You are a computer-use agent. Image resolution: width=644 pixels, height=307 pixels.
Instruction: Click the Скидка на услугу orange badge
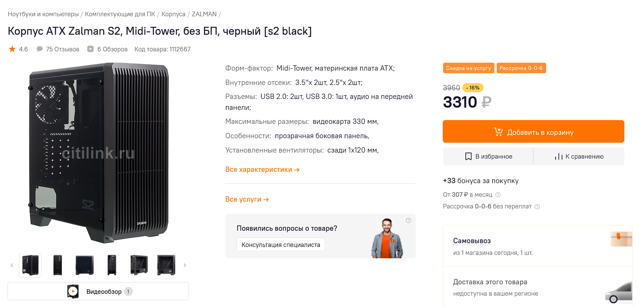click(x=468, y=68)
